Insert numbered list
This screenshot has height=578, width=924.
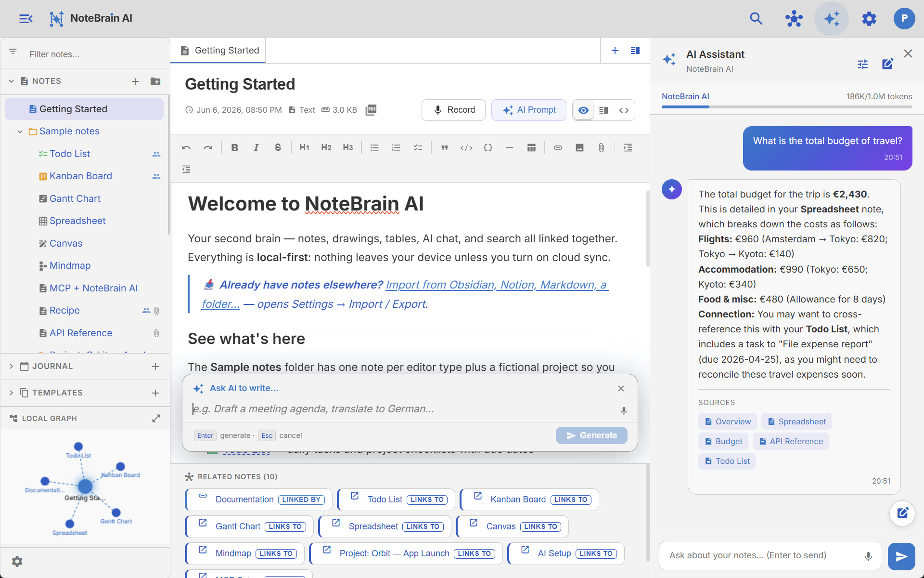tap(396, 148)
